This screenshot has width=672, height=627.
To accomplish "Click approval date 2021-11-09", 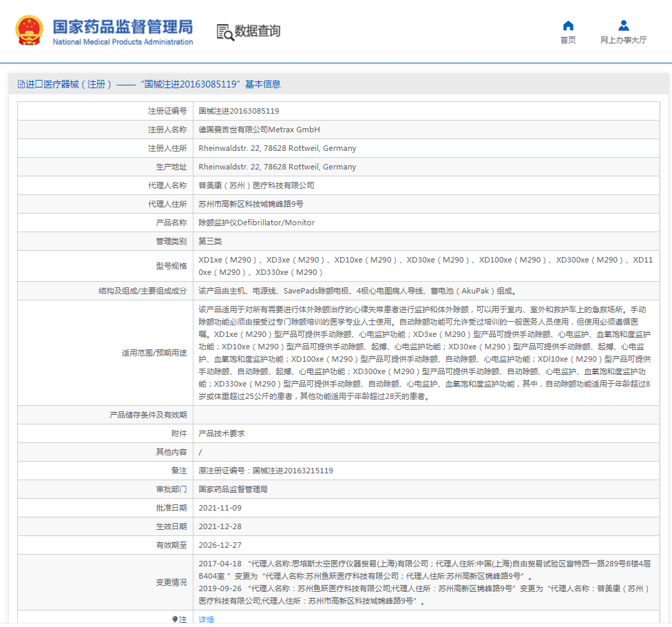I will (x=220, y=508).
